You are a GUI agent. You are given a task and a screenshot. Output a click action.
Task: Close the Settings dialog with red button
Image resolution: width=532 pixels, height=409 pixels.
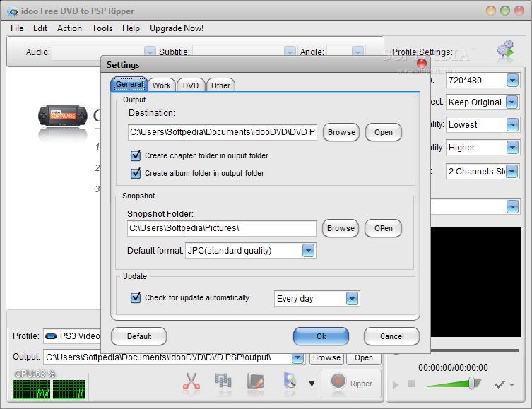pyautogui.click(x=422, y=63)
